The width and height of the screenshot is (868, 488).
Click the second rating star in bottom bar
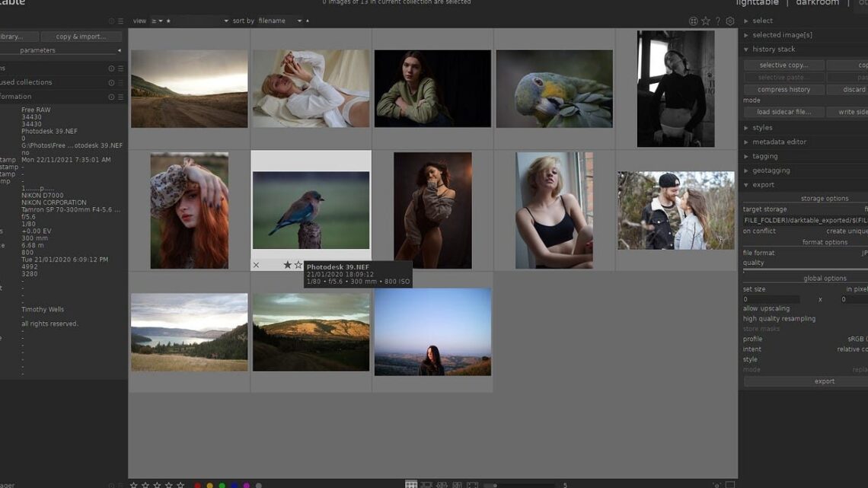pos(145,485)
